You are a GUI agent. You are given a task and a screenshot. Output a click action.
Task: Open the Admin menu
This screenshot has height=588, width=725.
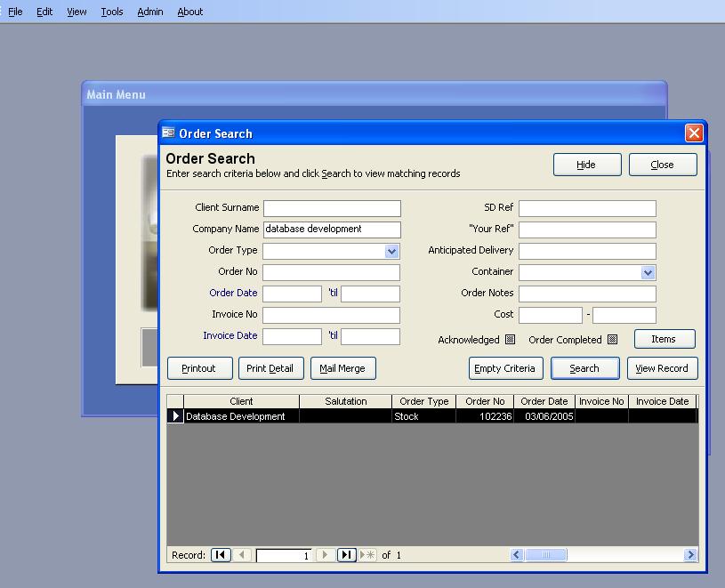[x=150, y=12]
